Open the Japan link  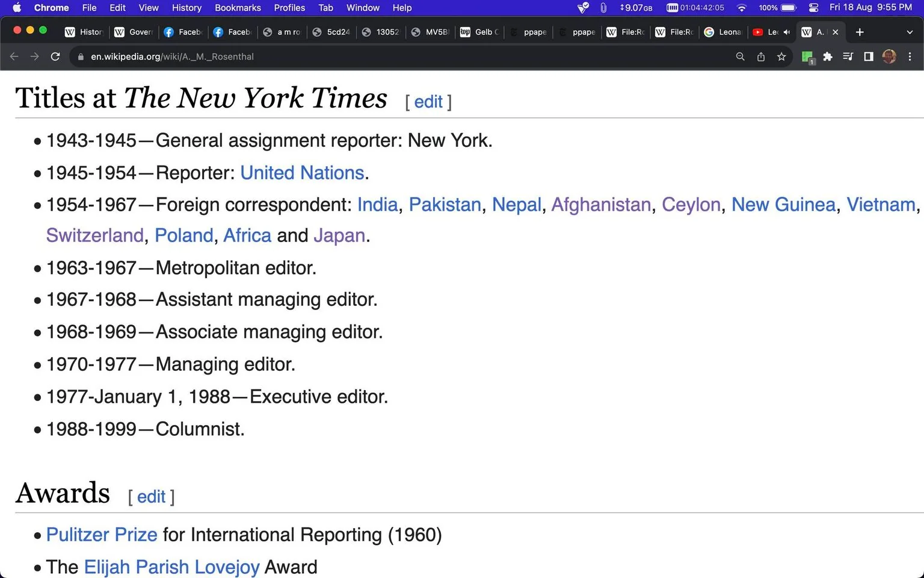click(x=339, y=235)
